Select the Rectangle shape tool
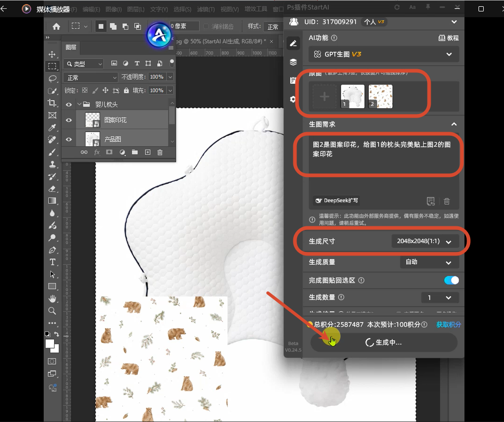The height and width of the screenshot is (422, 504). click(x=52, y=287)
